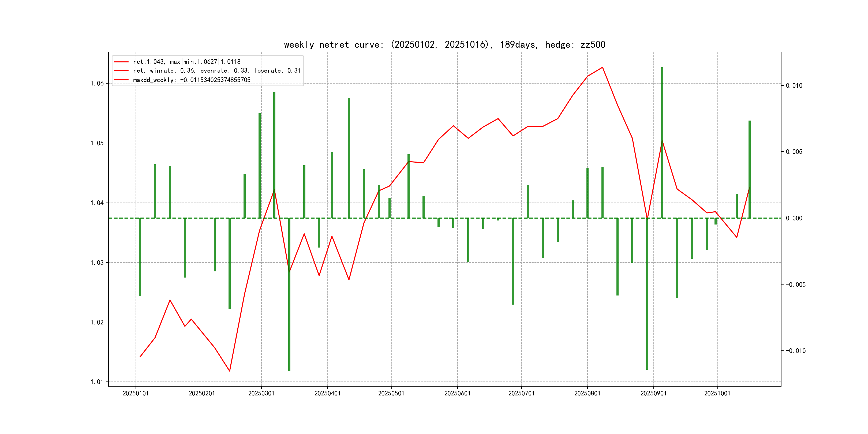The image size is (868, 434).
Task: Click the red line swatch beside net:1.043
Action: (121, 62)
